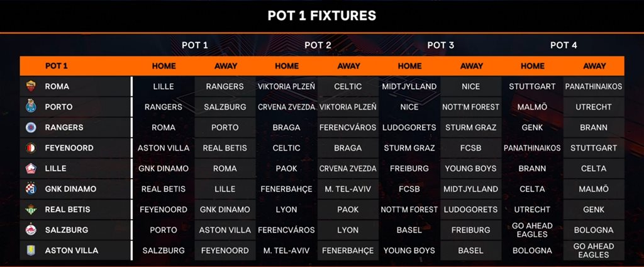Viewport: 644px width, 267px height.
Task: Click the orange POT 1 header cell
Action: [57, 65]
